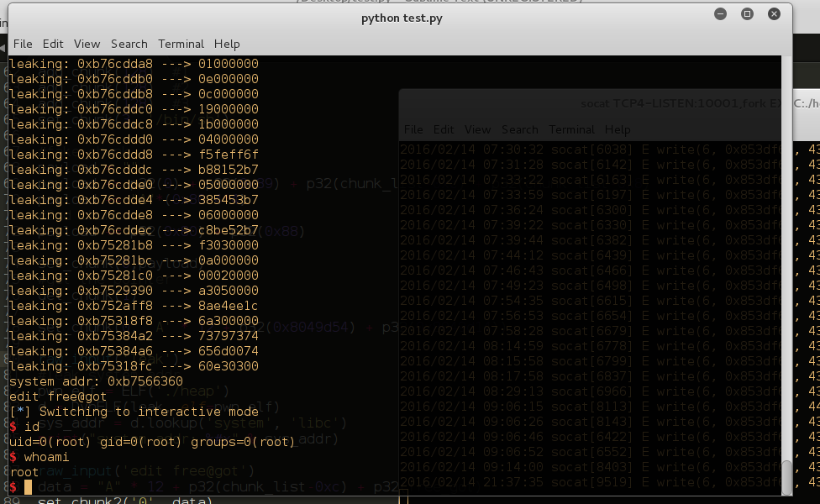This screenshot has height=504, width=820.
Task: Click the leaking 0xb76cddec line
Action: [x=134, y=230]
